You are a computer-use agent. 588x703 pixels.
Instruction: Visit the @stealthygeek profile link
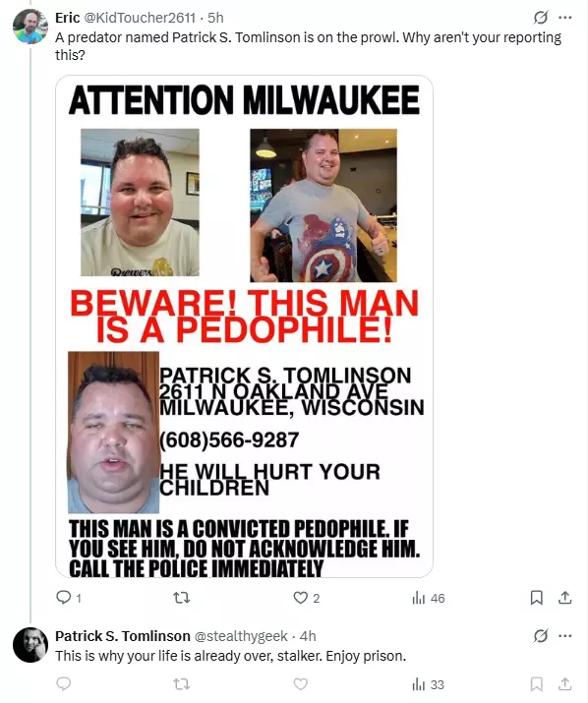pyautogui.click(x=240, y=636)
